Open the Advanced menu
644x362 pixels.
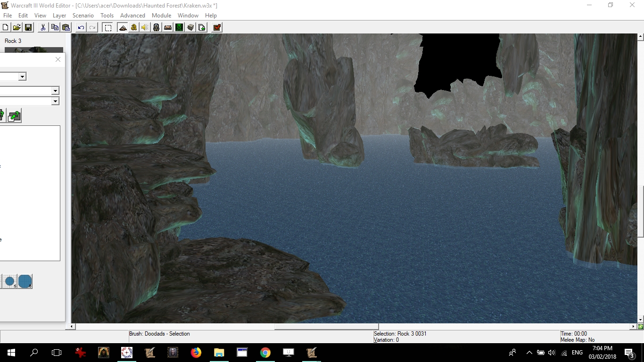[x=133, y=16]
